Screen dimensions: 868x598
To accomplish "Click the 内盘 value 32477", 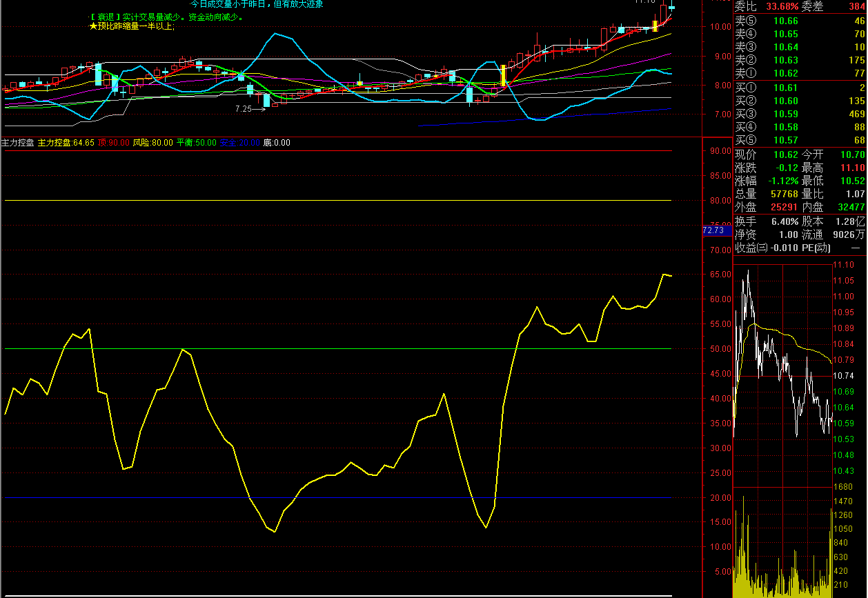I will [x=851, y=207].
